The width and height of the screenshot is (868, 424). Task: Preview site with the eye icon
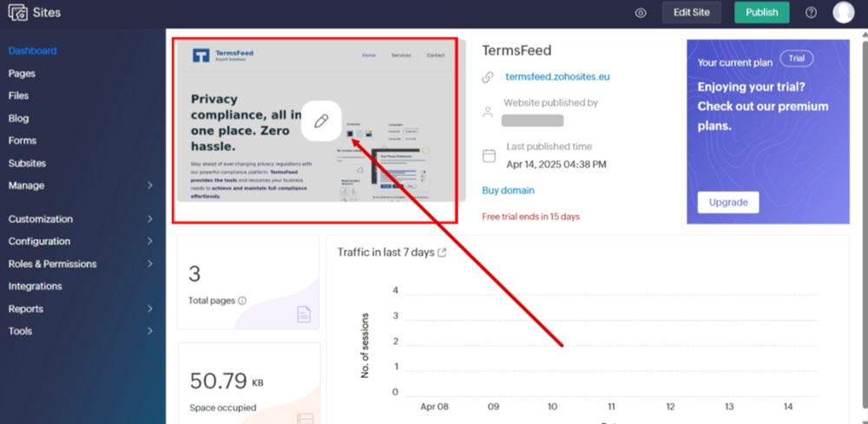(641, 13)
